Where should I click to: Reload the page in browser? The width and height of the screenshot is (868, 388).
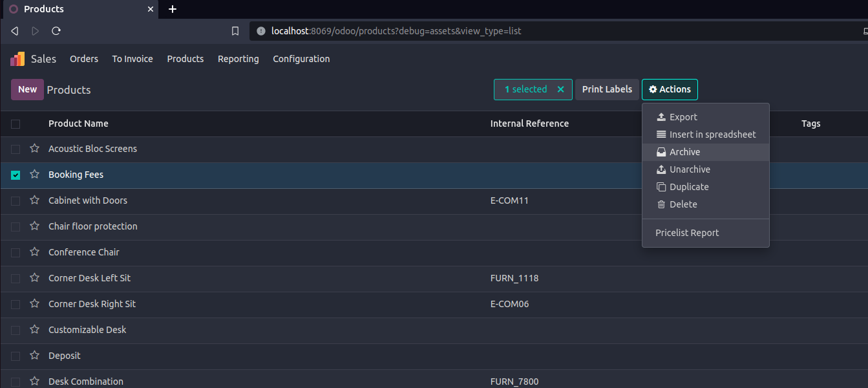(56, 31)
